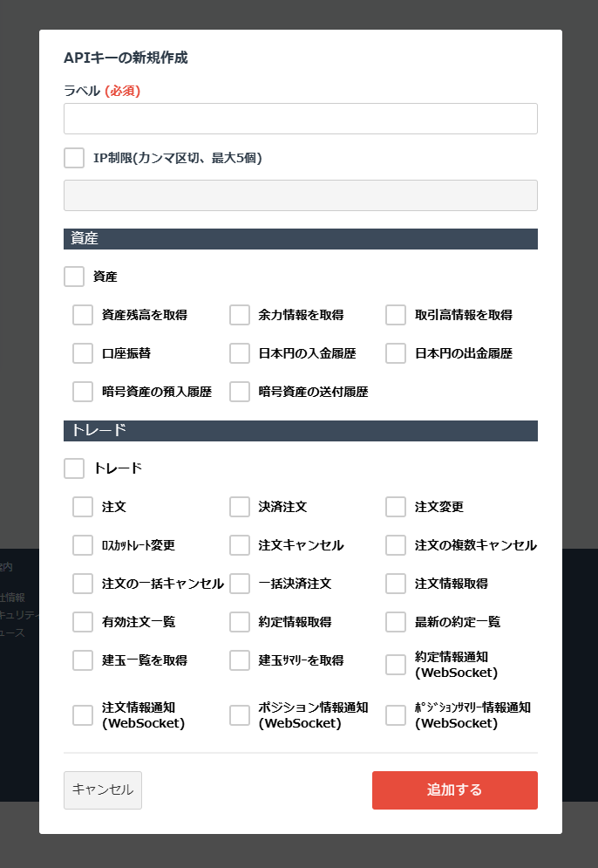The height and width of the screenshot is (868, 598).
Task: Tick the ロスカットレート変更 checkbox
Action: tap(83, 545)
